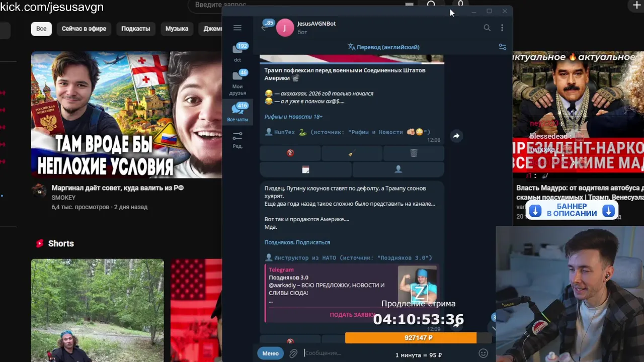The image size is (644, 362).
Task: Switch to the Мои друзья folder
Action: click(x=237, y=82)
